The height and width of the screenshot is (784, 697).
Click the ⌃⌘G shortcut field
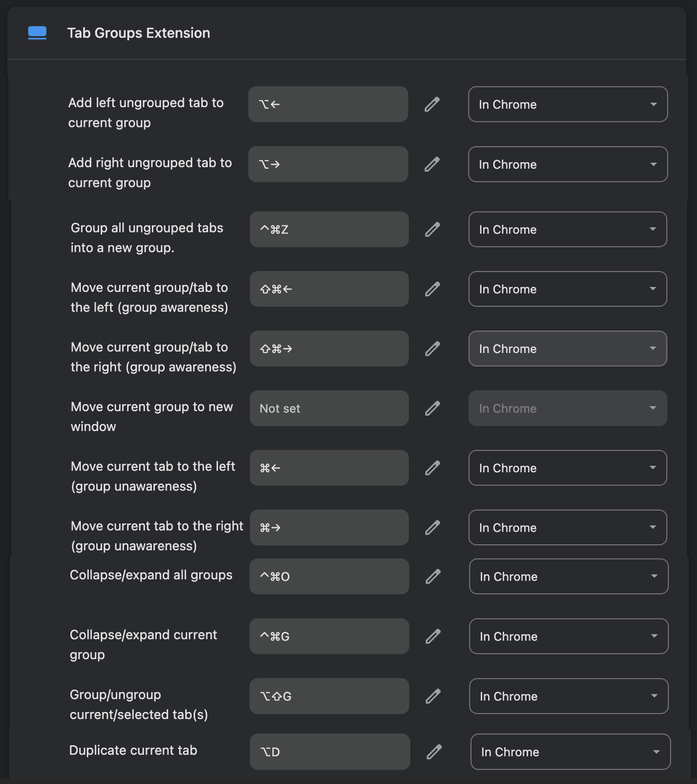point(329,636)
